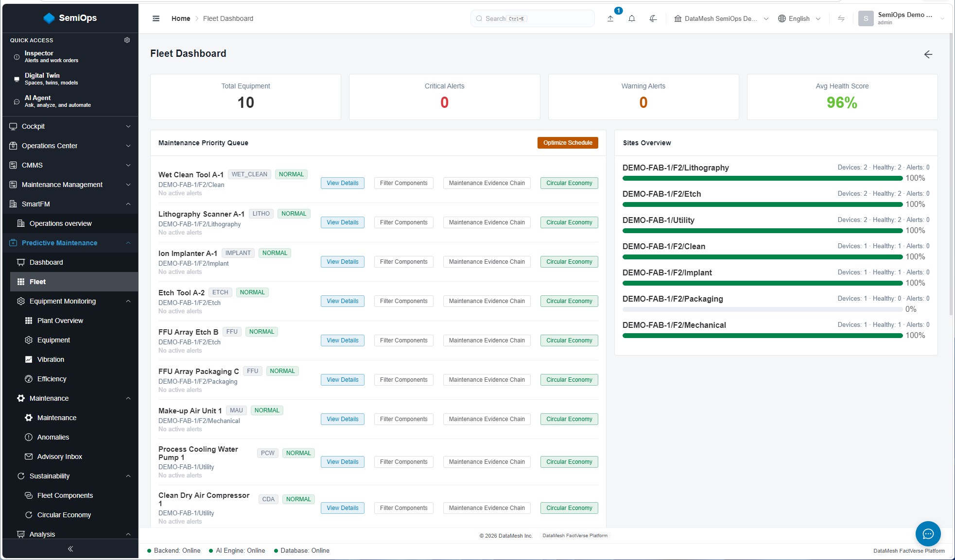Open the upload icon with badge
The width and height of the screenshot is (955, 560).
(x=610, y=18)
